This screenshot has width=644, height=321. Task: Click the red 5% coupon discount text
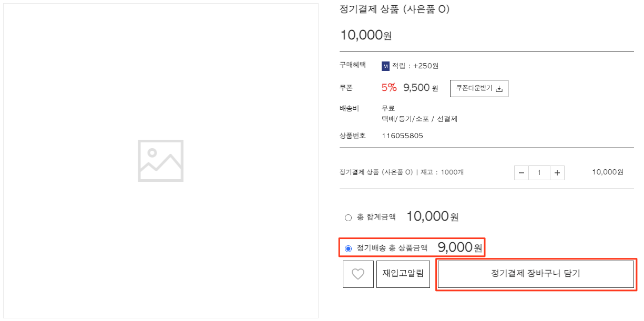point(389,88)
